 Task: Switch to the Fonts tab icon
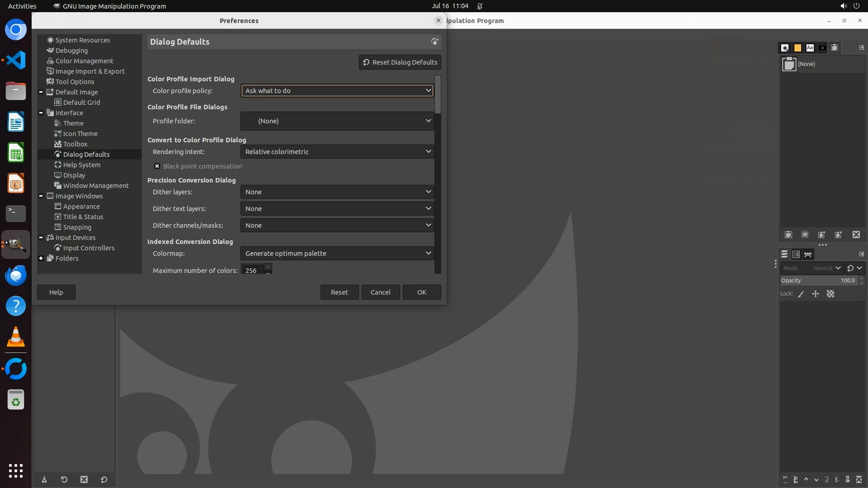pyautogui.click(x=810, y=47)
